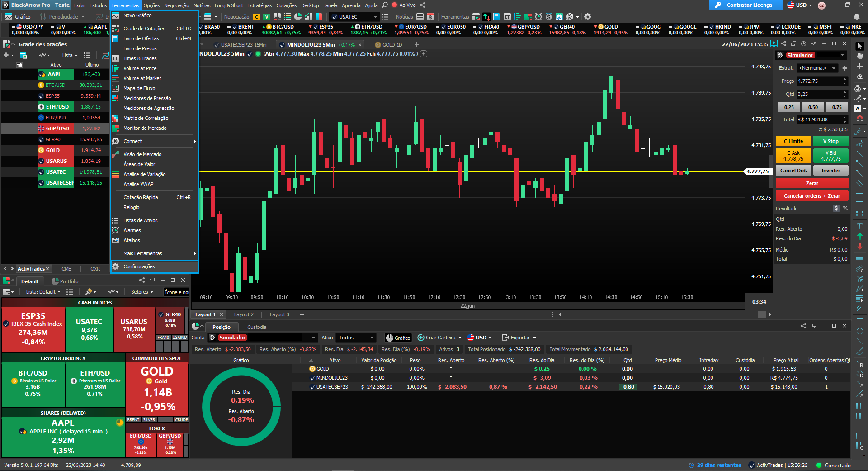Open the Setores dropdown
Screen dimensions: 868x471
pos(142,292)
